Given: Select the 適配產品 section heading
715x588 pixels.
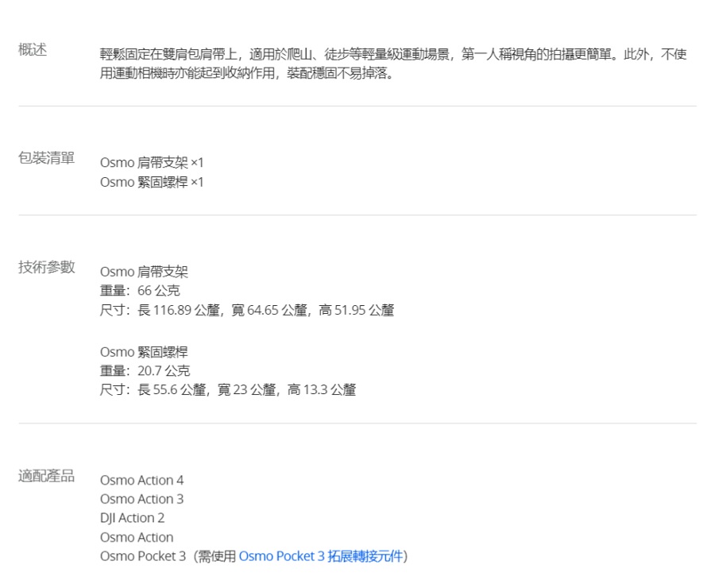Looking at the screenshot, I should 46,476.
